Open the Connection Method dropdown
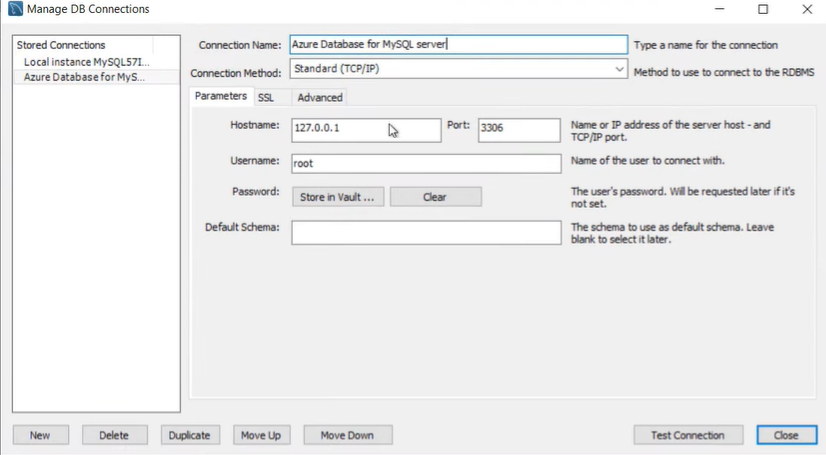The height and width of the screenshot is (455, 826). point(458,69)
